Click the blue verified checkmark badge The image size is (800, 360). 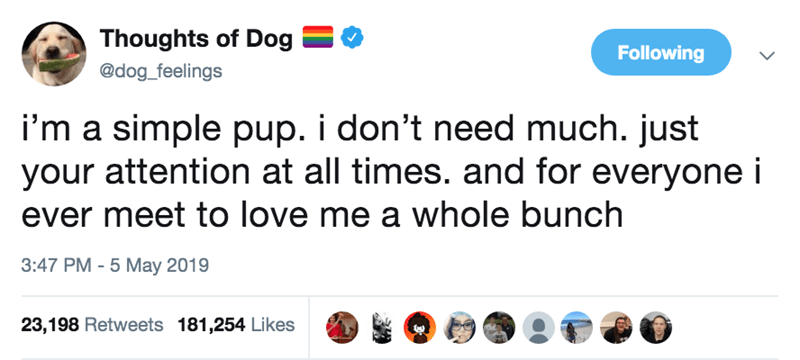tap(352, 39)
